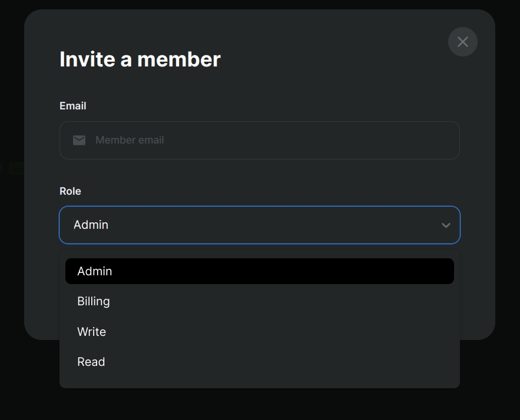520x420 pixels.
Task: Focus the Member email input field
Action: tap(260, 140)
